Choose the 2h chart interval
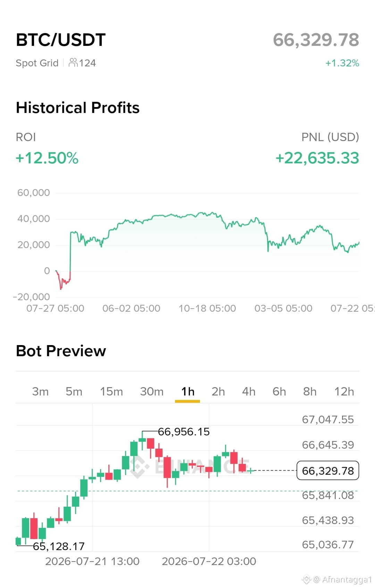 (218, 391)
